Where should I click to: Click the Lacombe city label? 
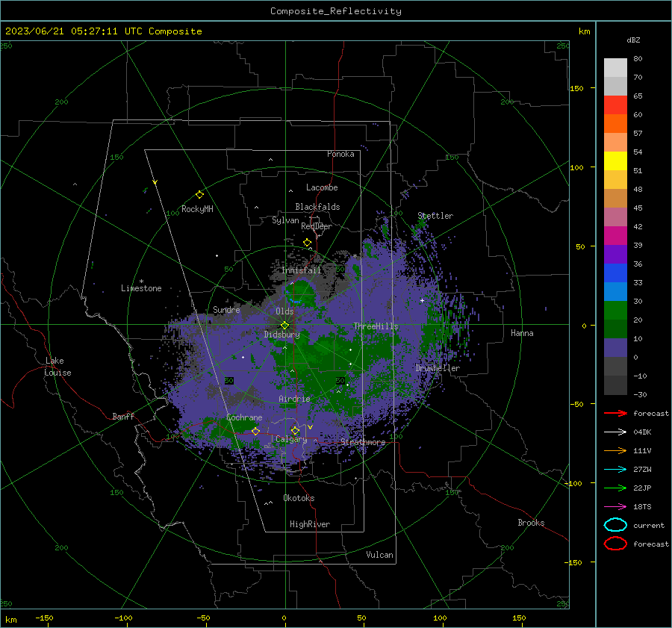point(322,187)
